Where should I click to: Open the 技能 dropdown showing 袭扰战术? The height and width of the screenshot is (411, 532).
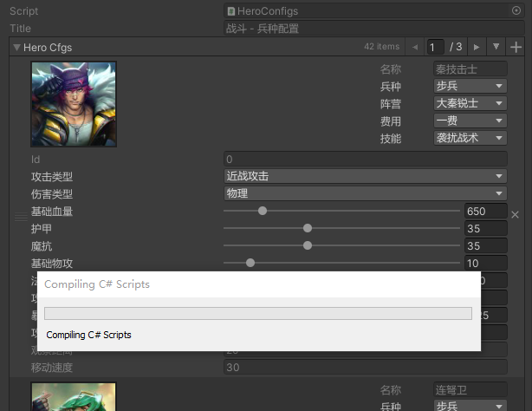tap(470, 138)
